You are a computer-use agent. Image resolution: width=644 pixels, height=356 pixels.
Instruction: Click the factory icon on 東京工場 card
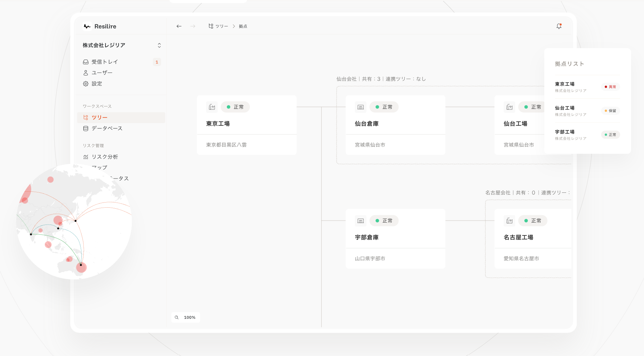coord(212,107)
